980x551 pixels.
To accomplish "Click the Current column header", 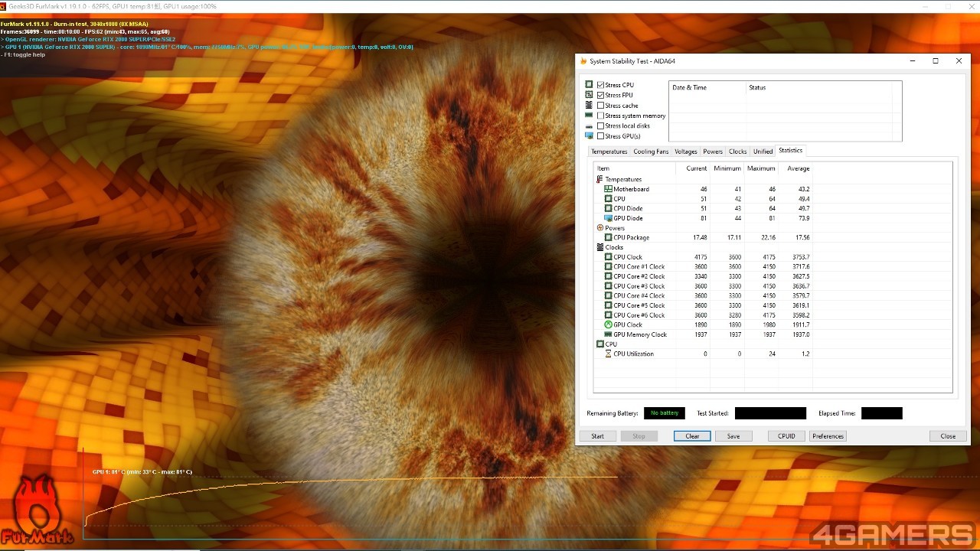I will coord(693,168).
